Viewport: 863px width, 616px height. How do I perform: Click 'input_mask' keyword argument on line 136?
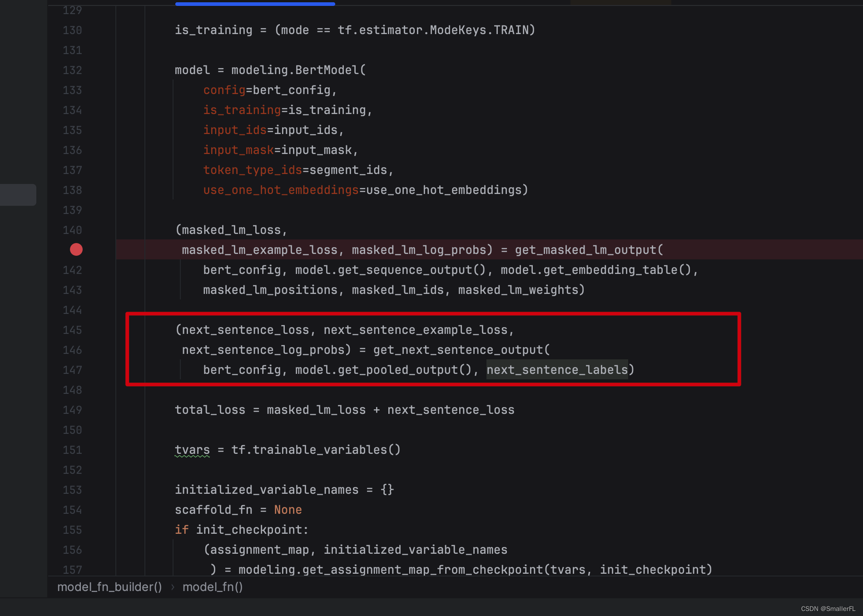point(238,150)
